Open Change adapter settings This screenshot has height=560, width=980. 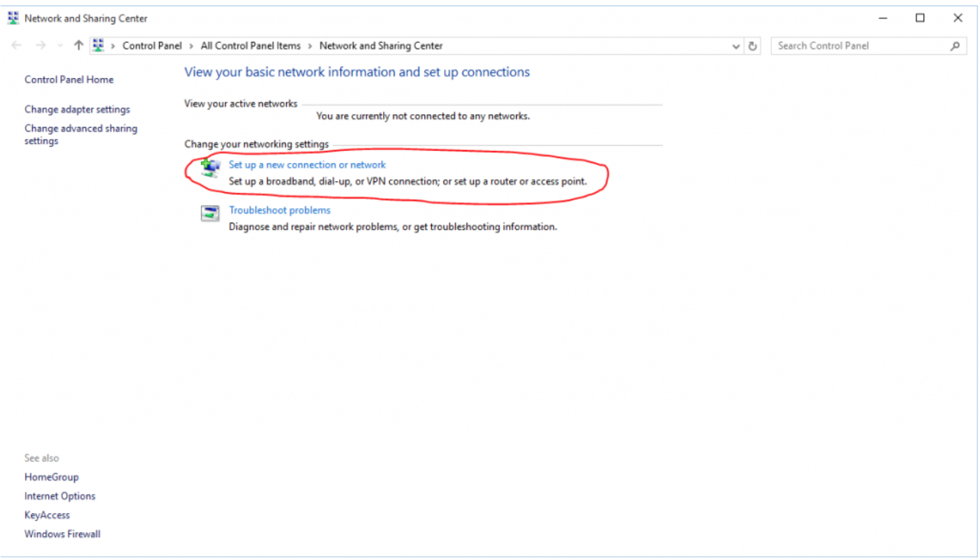(x=77, y=109)
